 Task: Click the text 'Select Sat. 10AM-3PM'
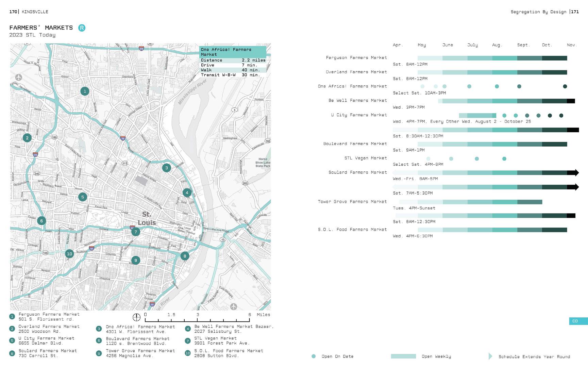[419, 93]
